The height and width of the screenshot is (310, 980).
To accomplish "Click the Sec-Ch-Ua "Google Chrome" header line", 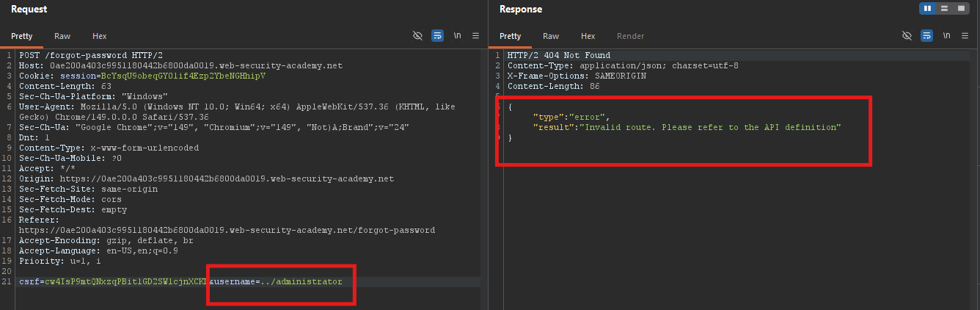I will click(213, 127).
